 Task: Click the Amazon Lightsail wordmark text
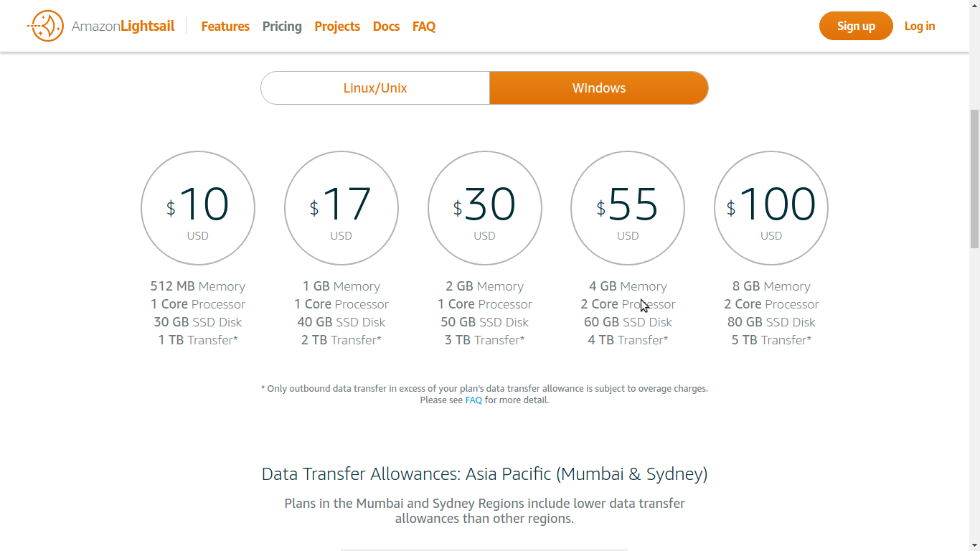123,27
